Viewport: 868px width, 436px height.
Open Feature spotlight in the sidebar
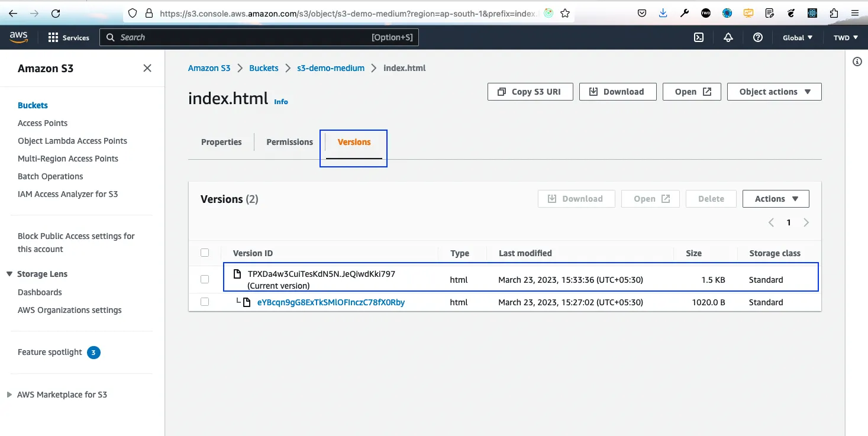click(50, 352)
